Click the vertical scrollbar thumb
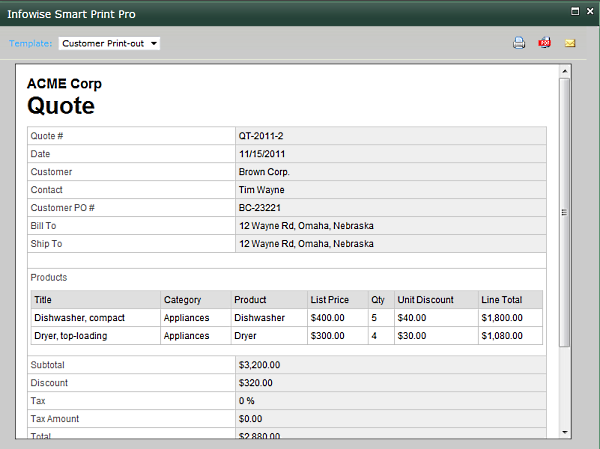 coord(565,211)
